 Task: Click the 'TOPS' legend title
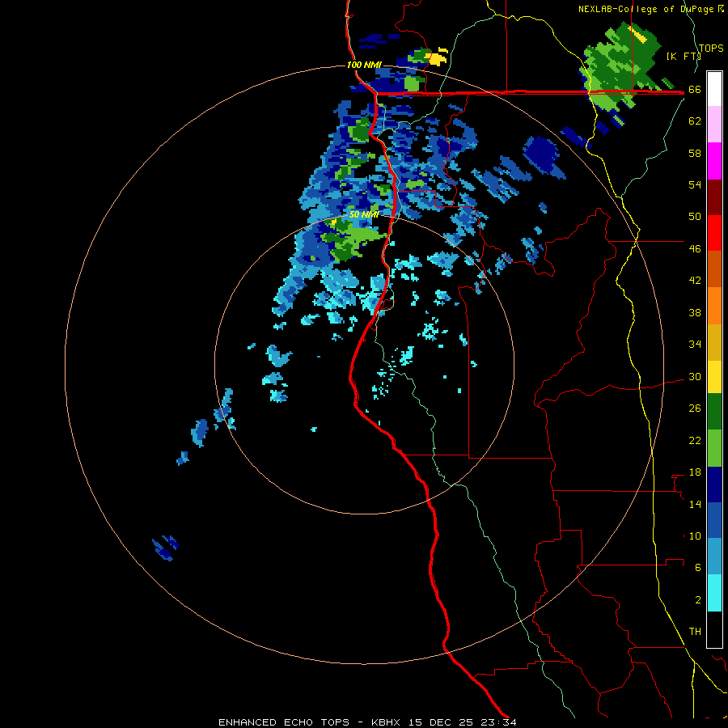(x=711, y=49)
